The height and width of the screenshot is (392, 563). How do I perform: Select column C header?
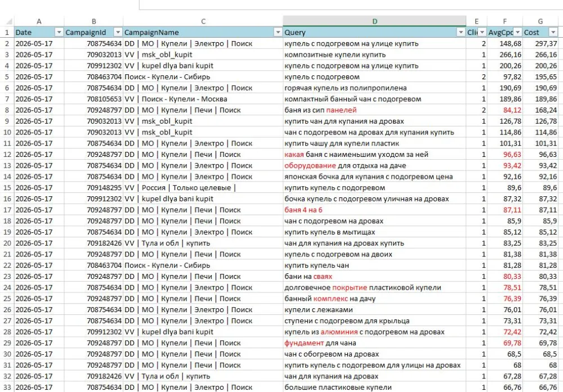[203, 21]
